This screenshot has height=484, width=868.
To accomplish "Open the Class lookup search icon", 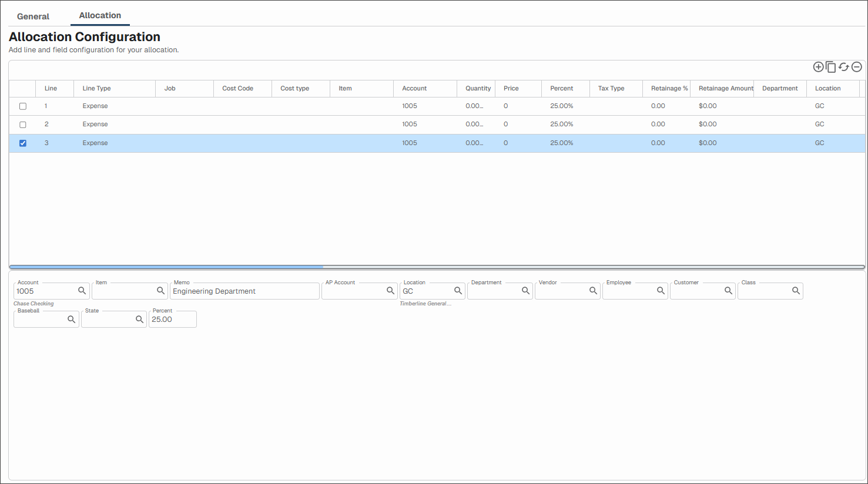I will (796, 291).
